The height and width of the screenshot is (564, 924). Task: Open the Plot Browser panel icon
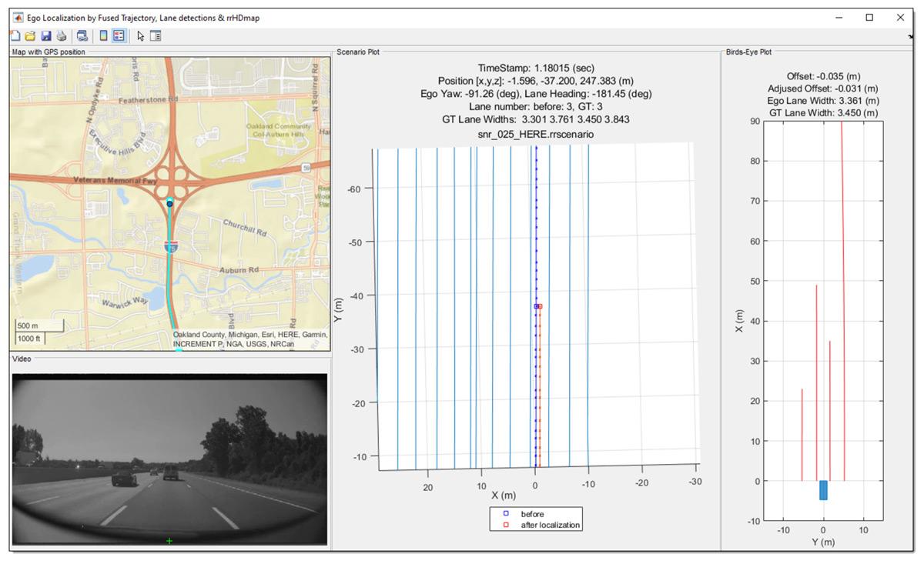(155, 35)
